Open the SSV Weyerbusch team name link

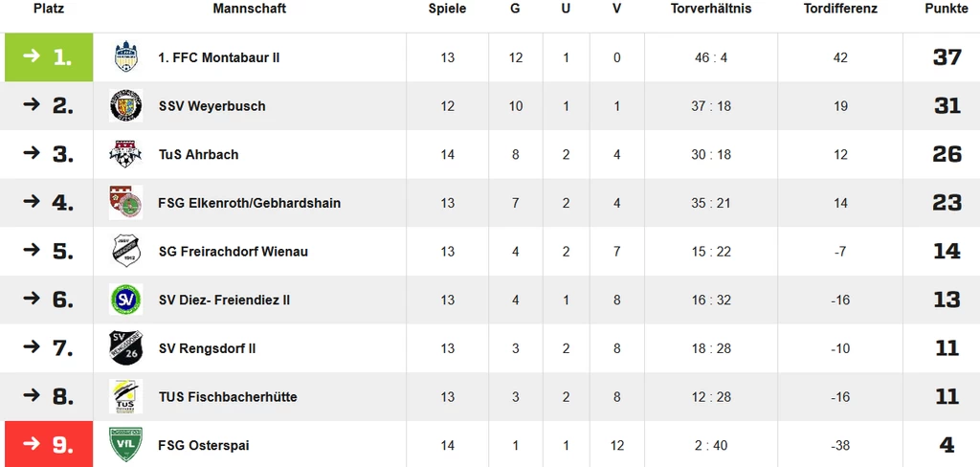tap(212, 106)
